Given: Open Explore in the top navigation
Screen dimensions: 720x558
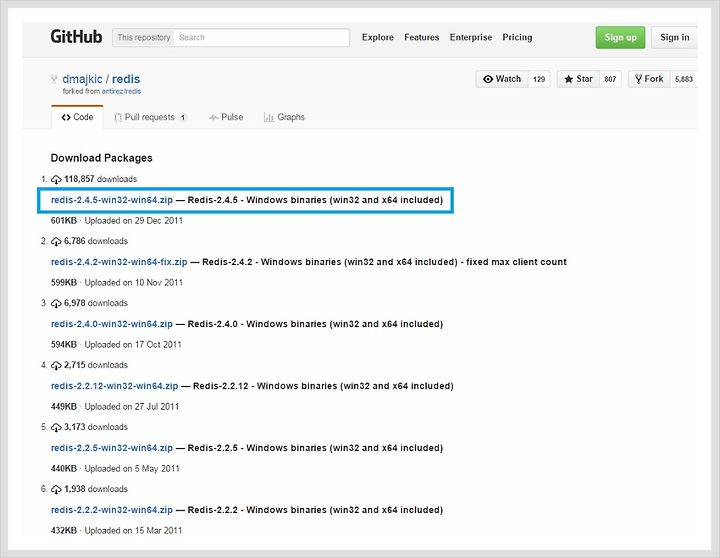Looking at the screenshot, I should click(377, 37).
